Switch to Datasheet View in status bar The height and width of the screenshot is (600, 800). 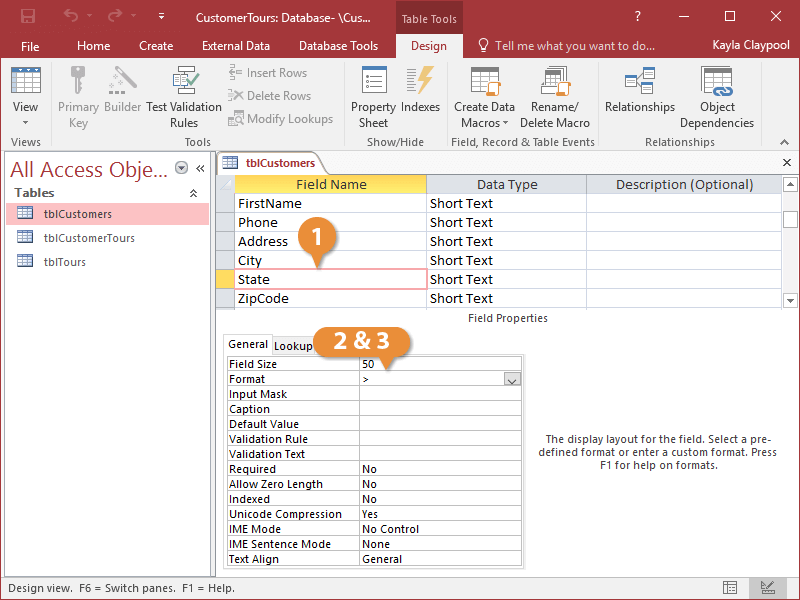(730, 588)
